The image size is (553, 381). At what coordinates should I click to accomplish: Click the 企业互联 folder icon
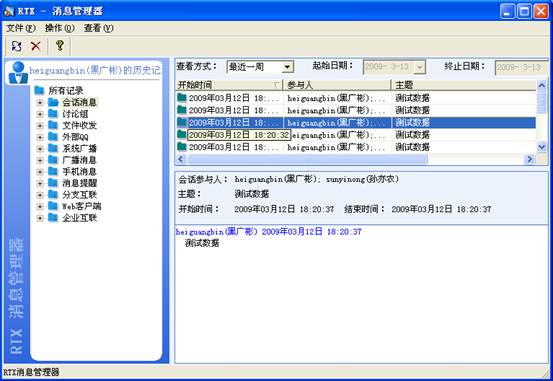pyautogui.click(x=53, y=217)
